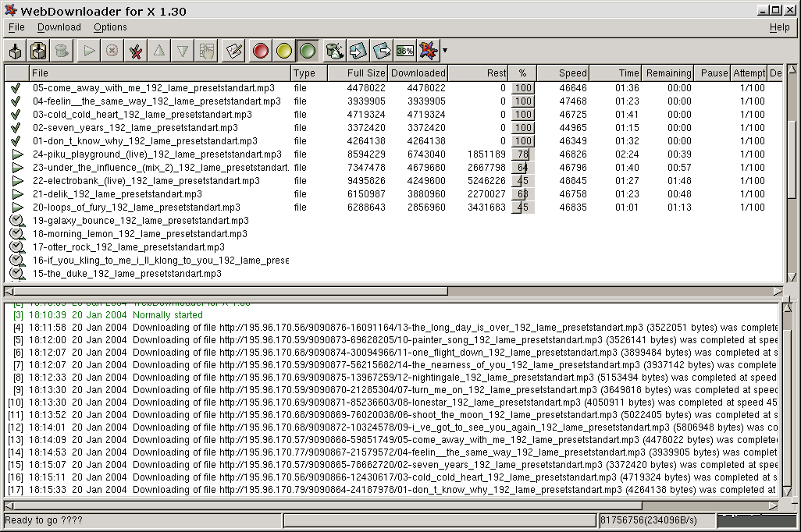Select 23-under_the_influence file name
Image resolution: width=801 pixels, height=532 pixels.
coord(161,168)
